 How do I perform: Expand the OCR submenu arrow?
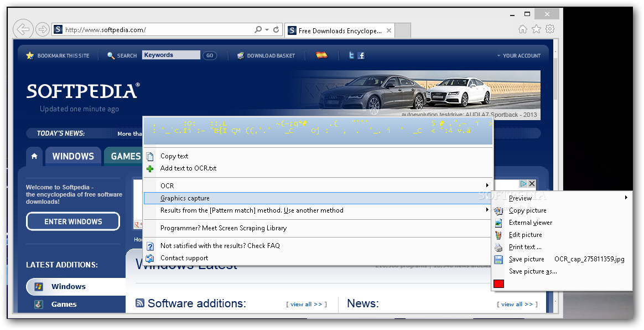pos(487,185)
